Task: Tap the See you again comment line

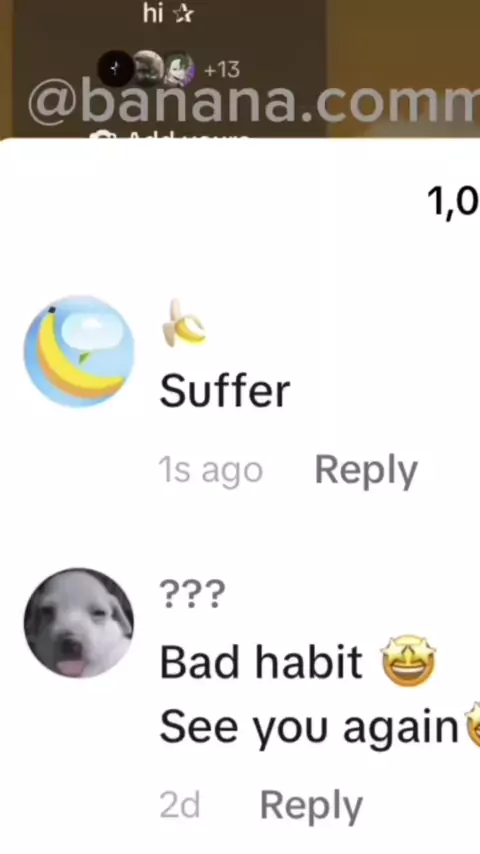Action: point(309,727)
